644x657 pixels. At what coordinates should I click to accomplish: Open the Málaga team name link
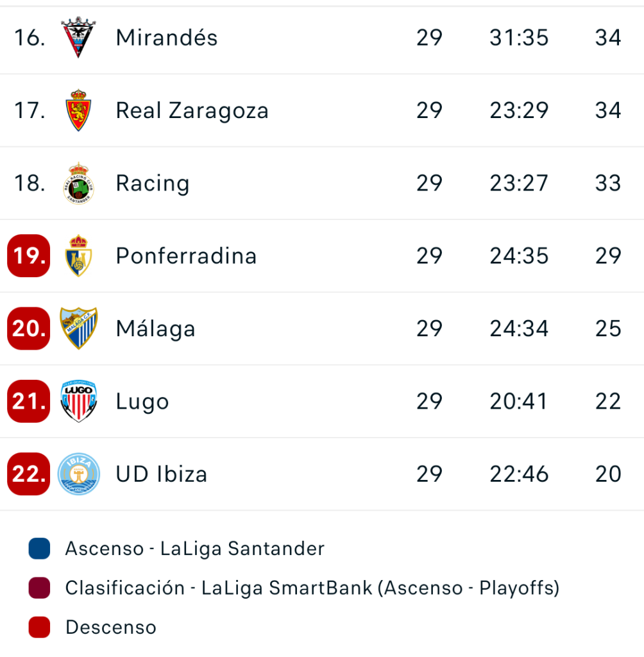tap(155, 328)
